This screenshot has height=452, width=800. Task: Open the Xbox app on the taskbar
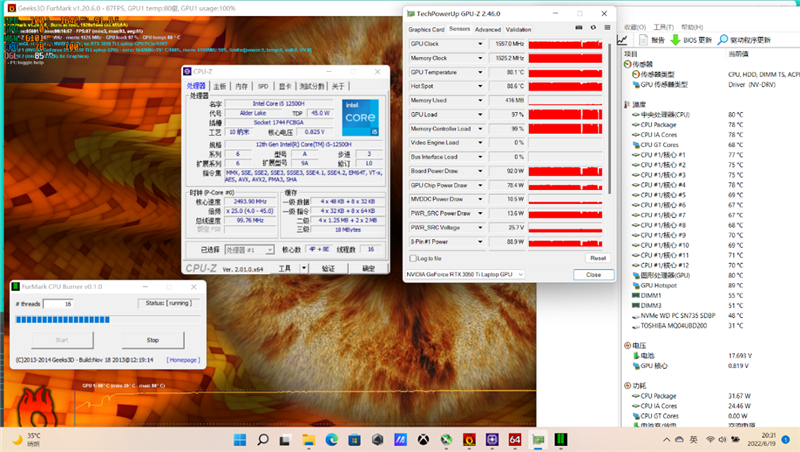pos(423,440)
